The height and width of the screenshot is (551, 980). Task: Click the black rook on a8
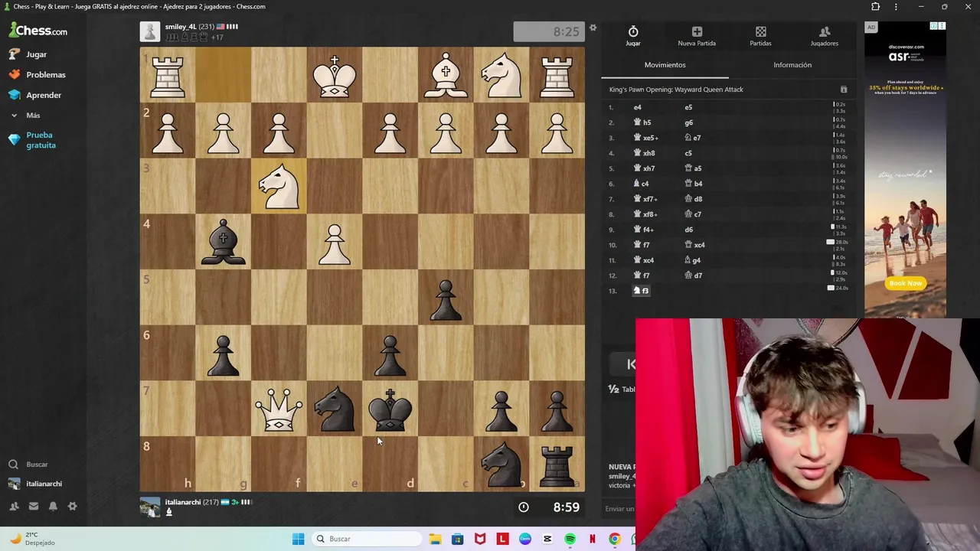click(557, 465)
